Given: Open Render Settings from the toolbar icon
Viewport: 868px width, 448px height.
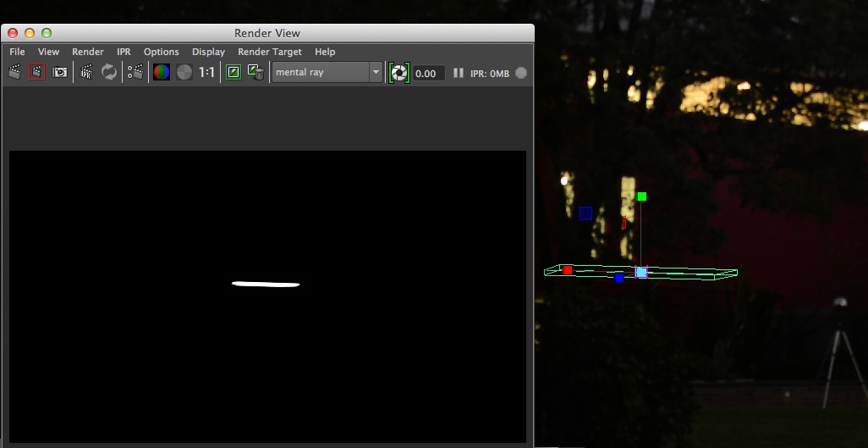Looking at the screenshot, I should pos(135,73).
